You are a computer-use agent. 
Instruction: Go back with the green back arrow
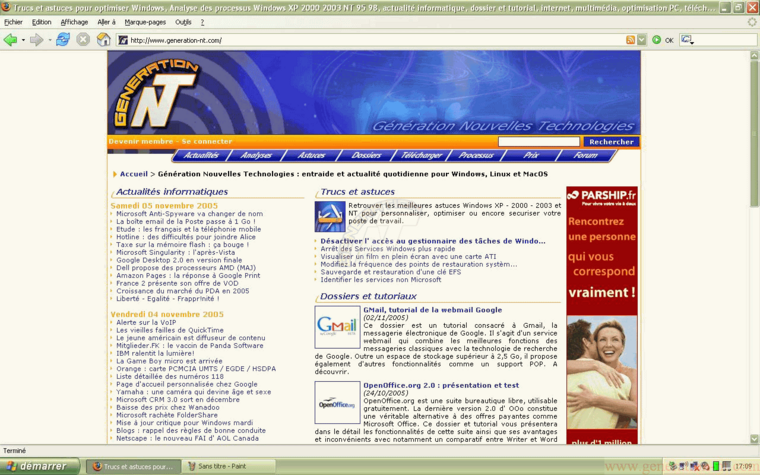coord(10,40)
